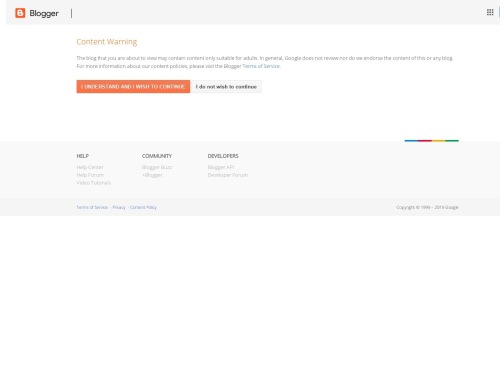Visit the Developer Forum link
Image resolution: width=500 pixels, height=375 pixels.
coord(228,175)
